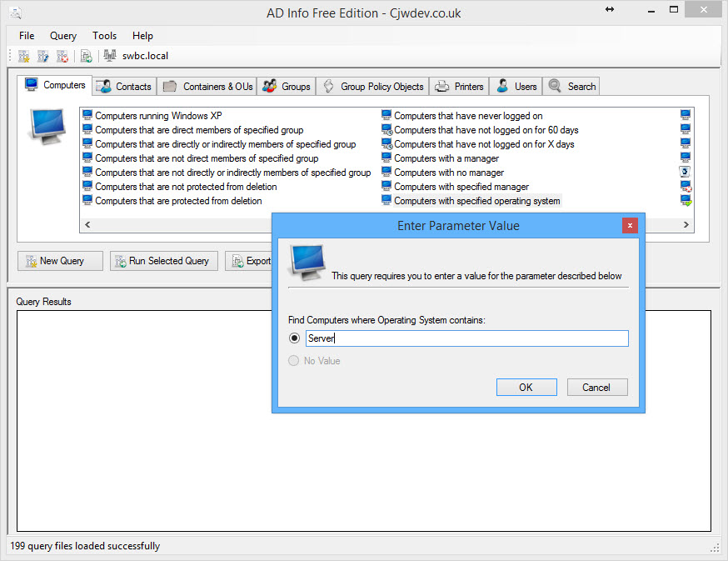Click icon of Computers that are direct members query
The image size is (728, 561).
pos(87,129)
